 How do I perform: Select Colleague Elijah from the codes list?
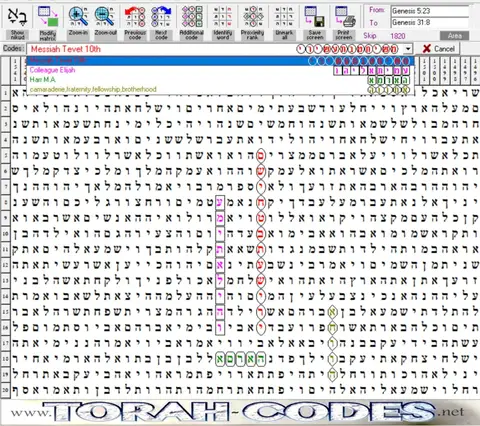click(x=220, y=70)
